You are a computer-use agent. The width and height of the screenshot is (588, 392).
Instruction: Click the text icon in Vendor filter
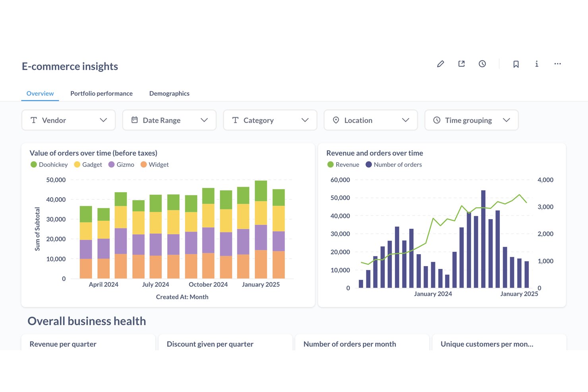pos(34,120)
